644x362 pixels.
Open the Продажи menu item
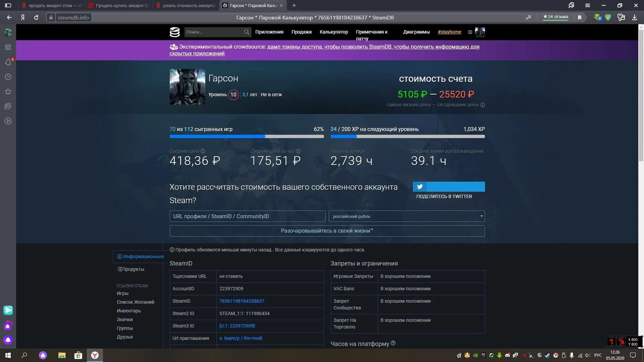pos(301,32)
